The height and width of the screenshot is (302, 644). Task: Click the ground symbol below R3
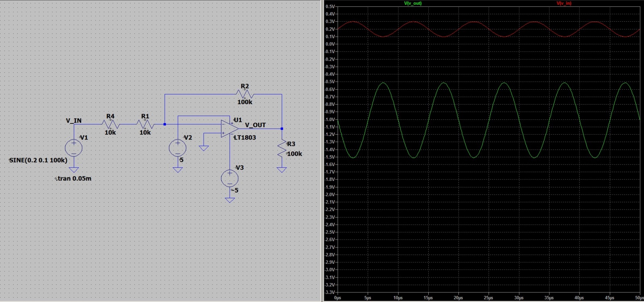click(282, 170)
